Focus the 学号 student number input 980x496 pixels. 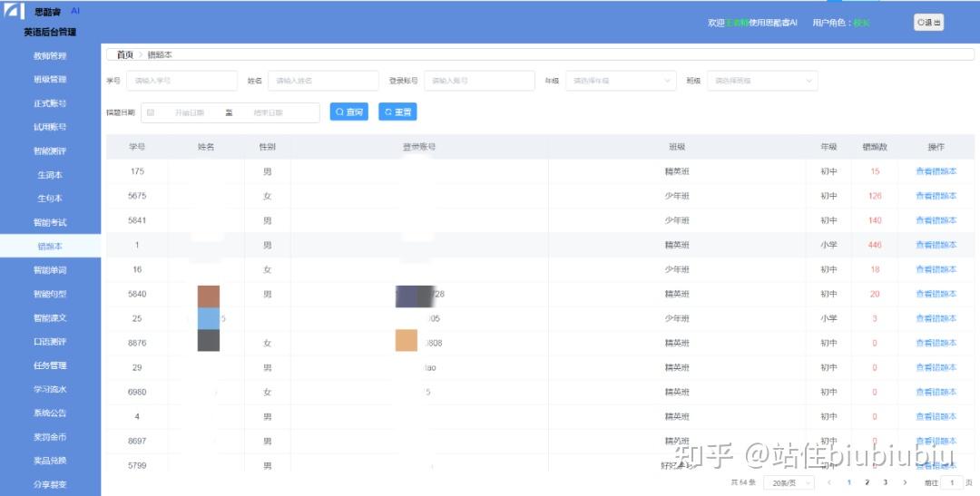(181, 81)
